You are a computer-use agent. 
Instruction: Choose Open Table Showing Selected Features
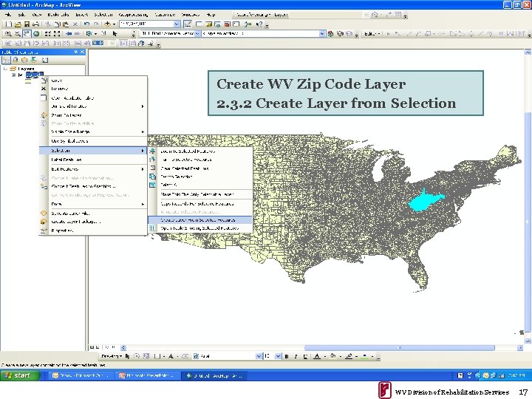[x=200, y=228]
